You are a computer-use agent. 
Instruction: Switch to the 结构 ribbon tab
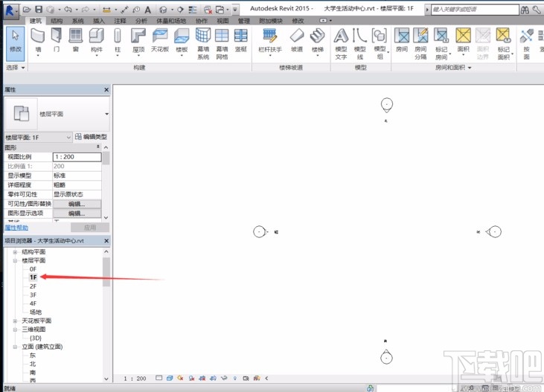pos(57,21)
